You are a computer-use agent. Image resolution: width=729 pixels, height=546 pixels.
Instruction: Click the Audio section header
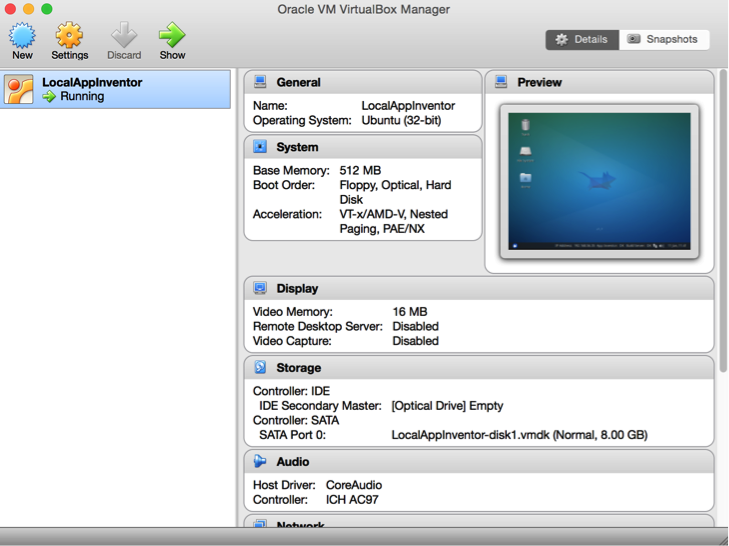(479, 461)
